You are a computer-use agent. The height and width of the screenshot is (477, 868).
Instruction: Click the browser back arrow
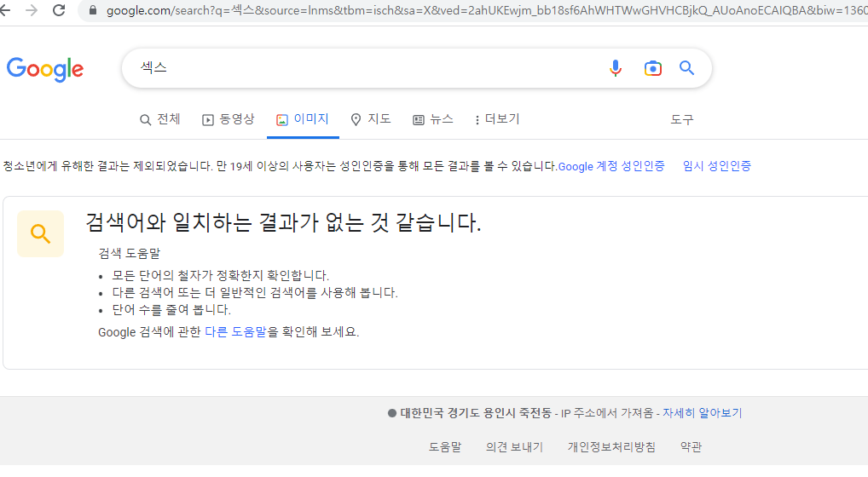click(x=9, y=11)
